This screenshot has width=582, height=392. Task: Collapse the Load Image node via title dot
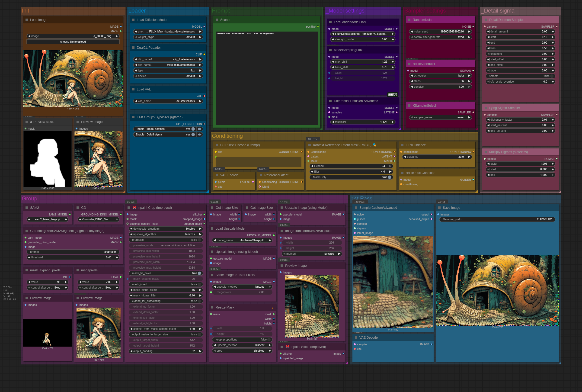tap(27, 20)
